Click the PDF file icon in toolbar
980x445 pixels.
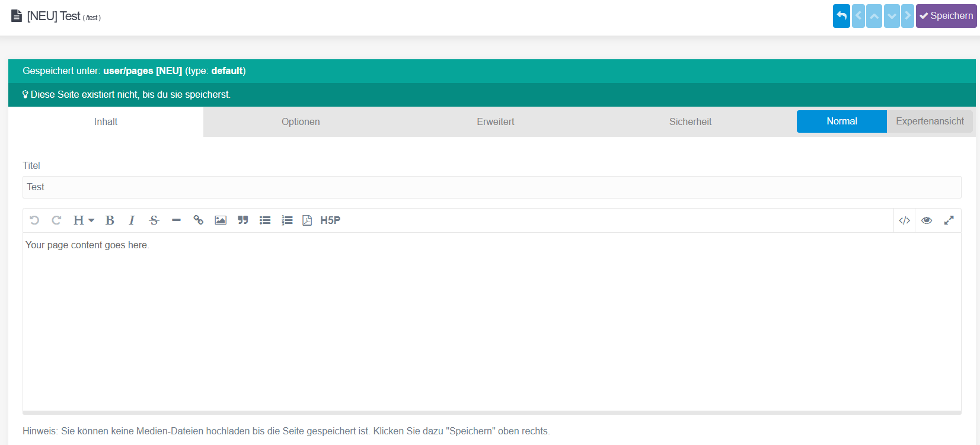pos(307,220)
